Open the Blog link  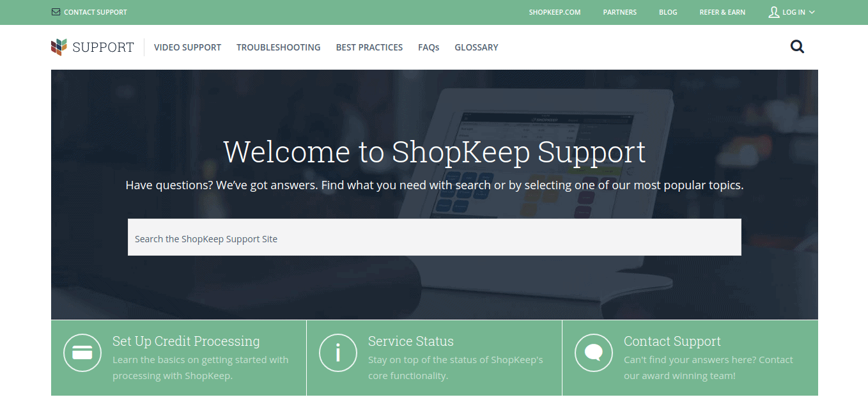point(668,12)
